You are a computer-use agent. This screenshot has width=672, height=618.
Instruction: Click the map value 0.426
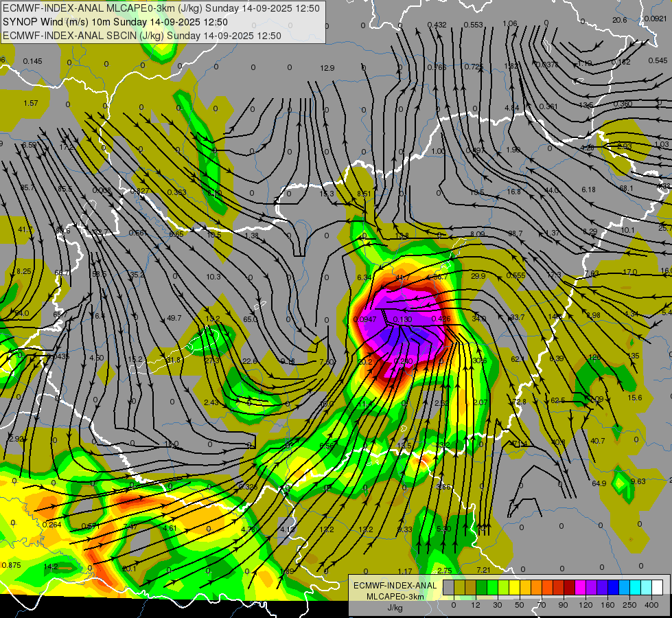click(441, 319)
